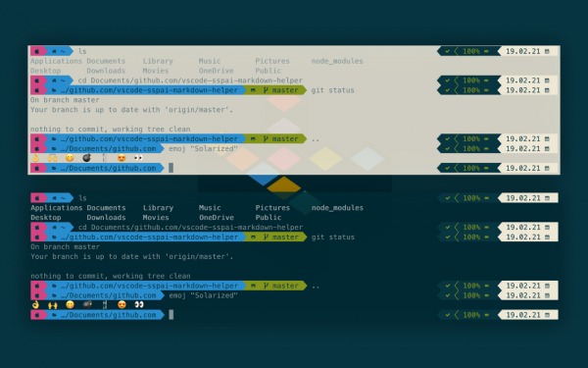Click the bomb emoji in the light terminal
The height and width of the screenshot is (368, 588).
click(x=86, y=158)
